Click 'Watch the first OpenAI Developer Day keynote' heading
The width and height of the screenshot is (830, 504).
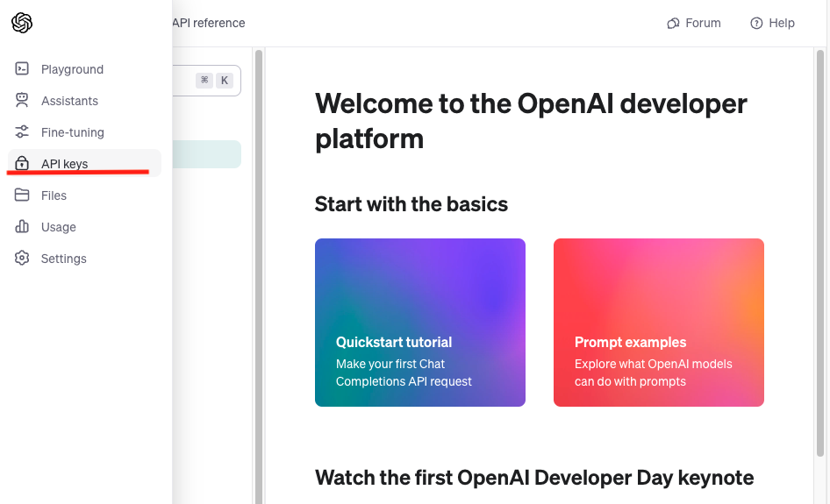pos(534,478)
